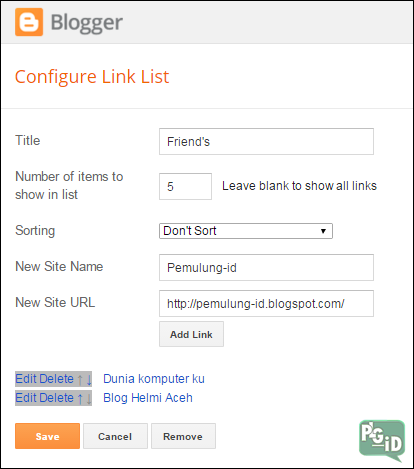
Task: Click the New Site Name field
Action: (x=266, y=267)
